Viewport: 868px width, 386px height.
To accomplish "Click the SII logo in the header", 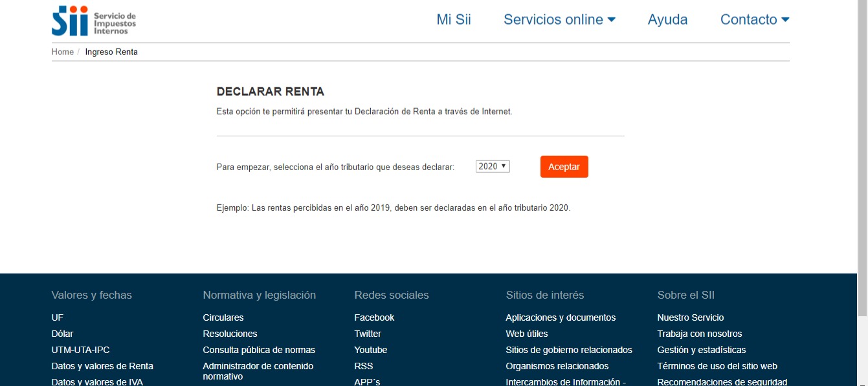I will 93,21.
